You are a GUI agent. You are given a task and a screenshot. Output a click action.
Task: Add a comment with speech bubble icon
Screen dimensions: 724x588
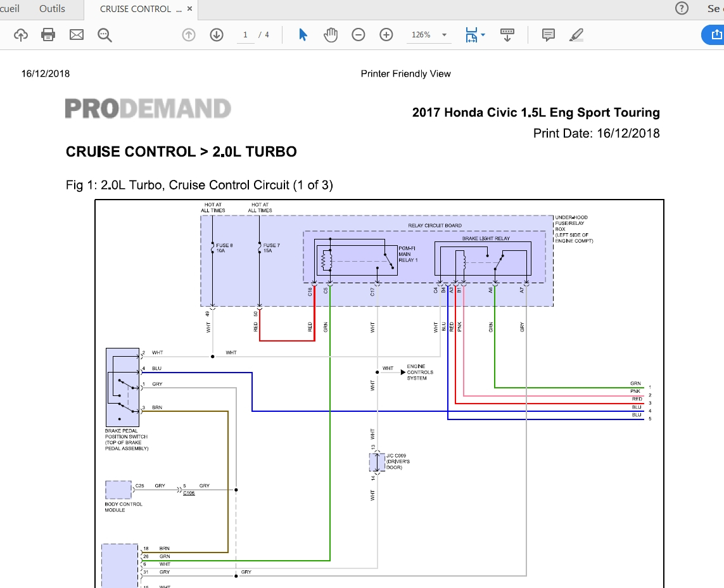pyautogui.click(x=548, y=35)
